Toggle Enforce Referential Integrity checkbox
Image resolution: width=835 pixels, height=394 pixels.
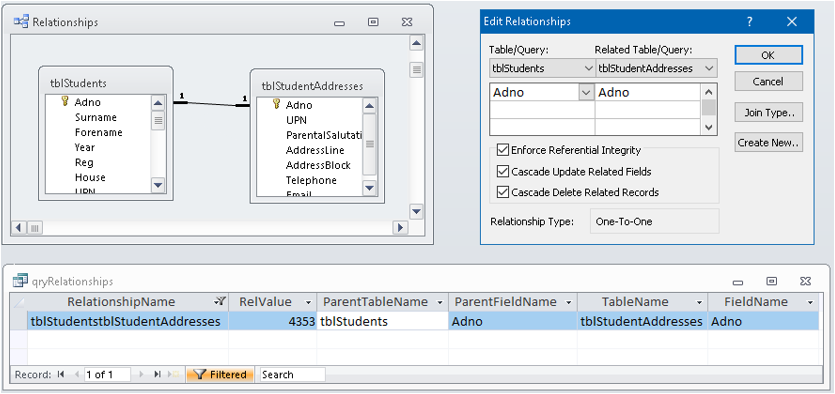pyautogui.click(x=502, y=150)
